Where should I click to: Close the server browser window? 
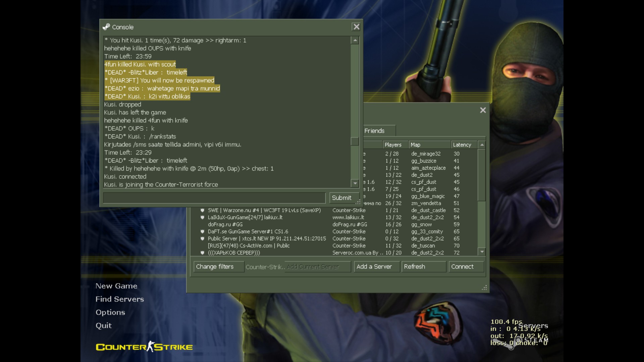[483, 110]
